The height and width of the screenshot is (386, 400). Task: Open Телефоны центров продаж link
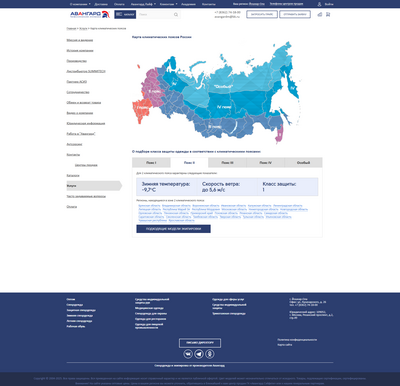pos(286,4)
